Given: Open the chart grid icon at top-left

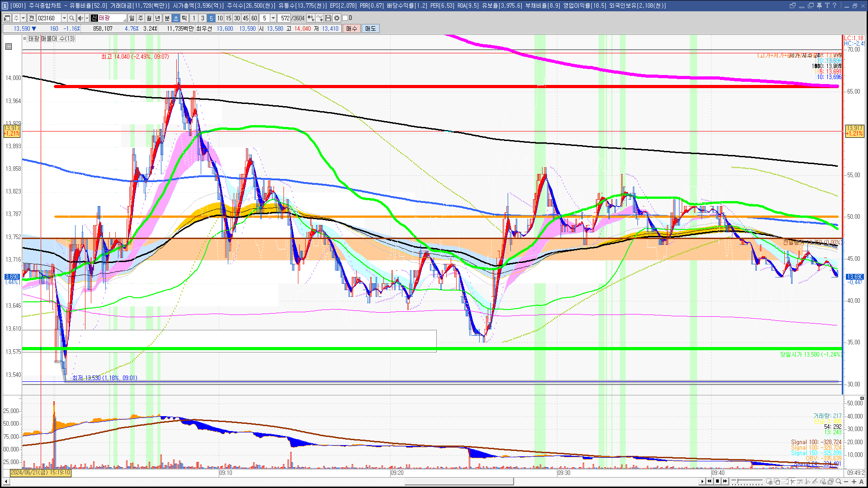Looking at the screenshot, I should [9, 47].
